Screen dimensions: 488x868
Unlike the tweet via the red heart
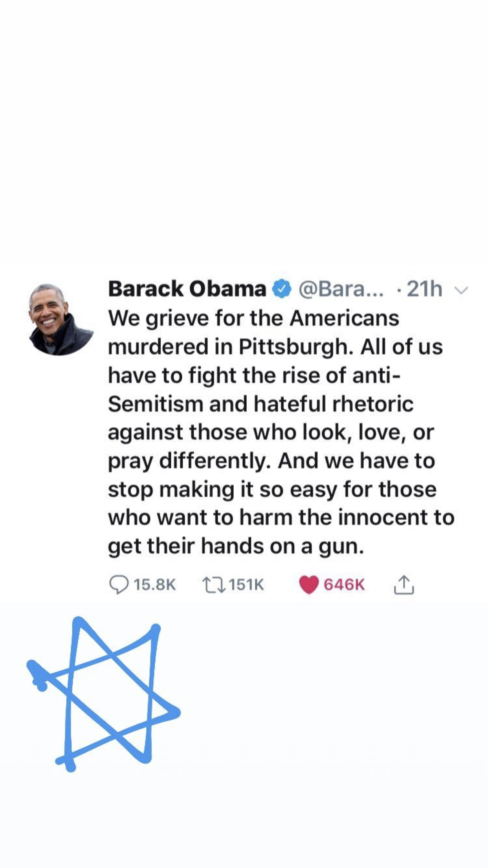click(x=309, y=585)
